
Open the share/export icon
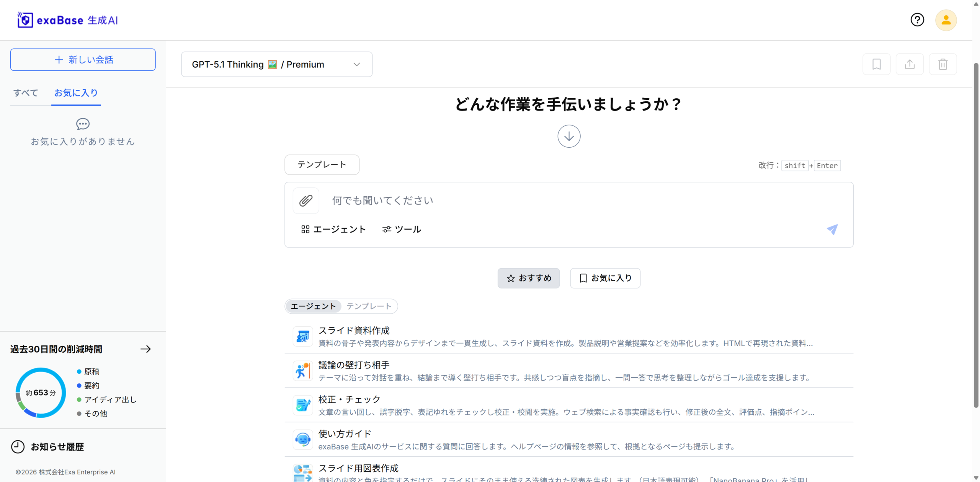click(910, 64)
